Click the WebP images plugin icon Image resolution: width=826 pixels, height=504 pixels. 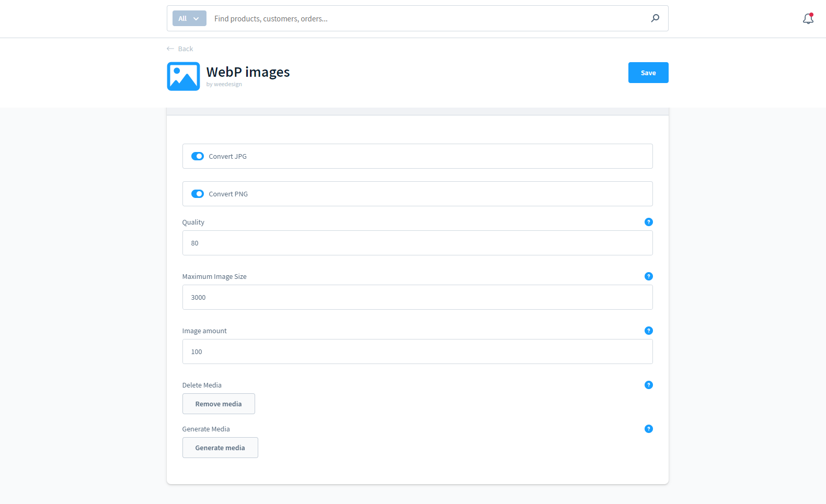point(183,76)
